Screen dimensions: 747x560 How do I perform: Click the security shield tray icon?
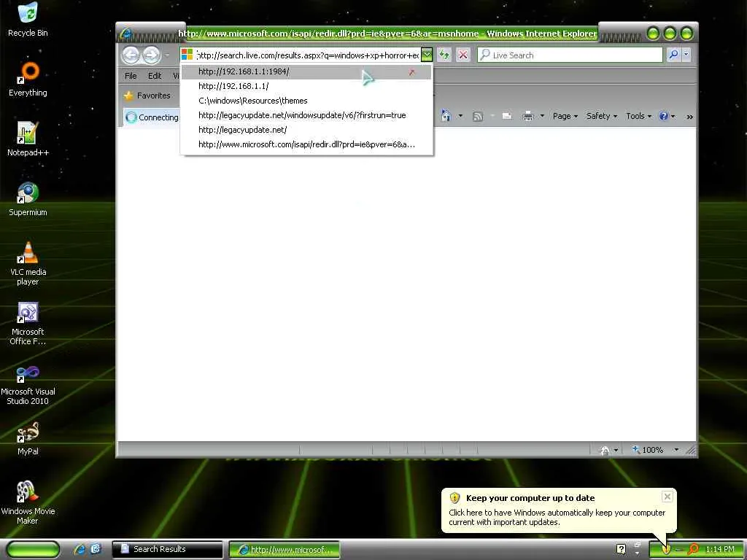[667, 550]
